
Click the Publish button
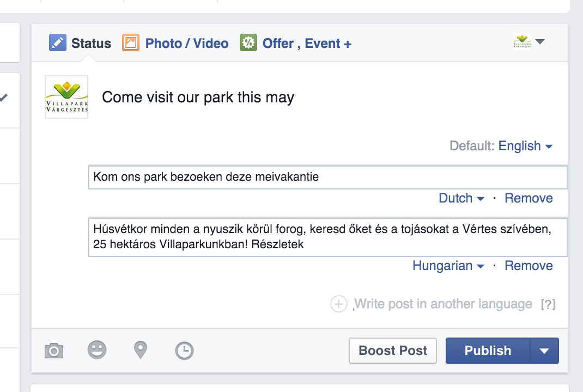488,351
